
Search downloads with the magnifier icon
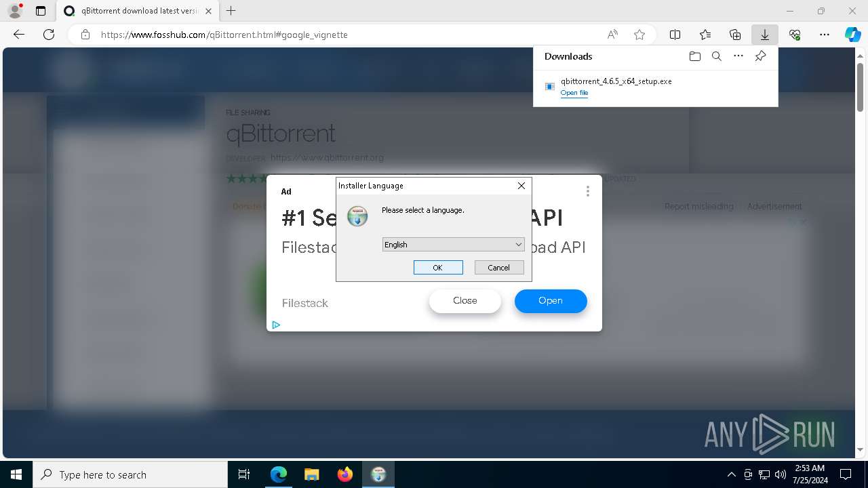pyautogui.click(x=716, y=56)
